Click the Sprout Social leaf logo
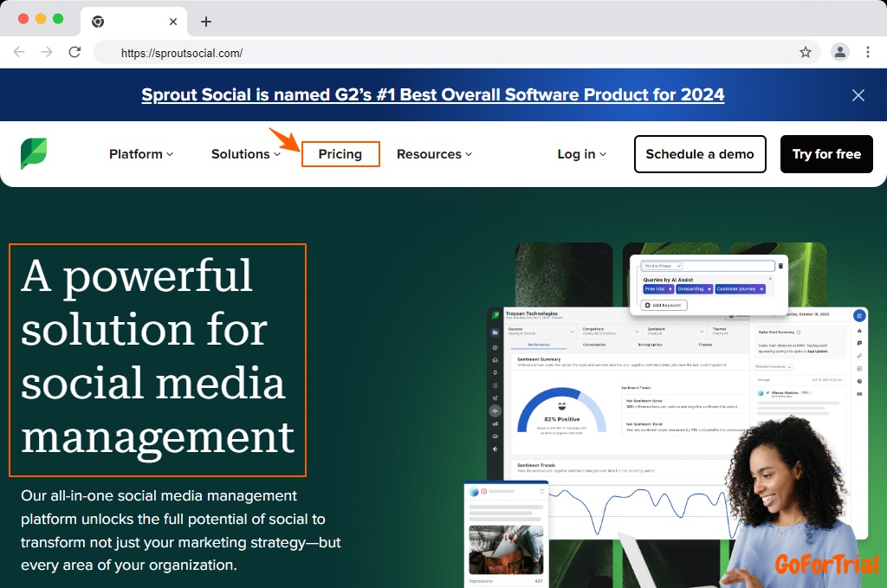This screenshot has height=588, width=887. click(34, 153)
